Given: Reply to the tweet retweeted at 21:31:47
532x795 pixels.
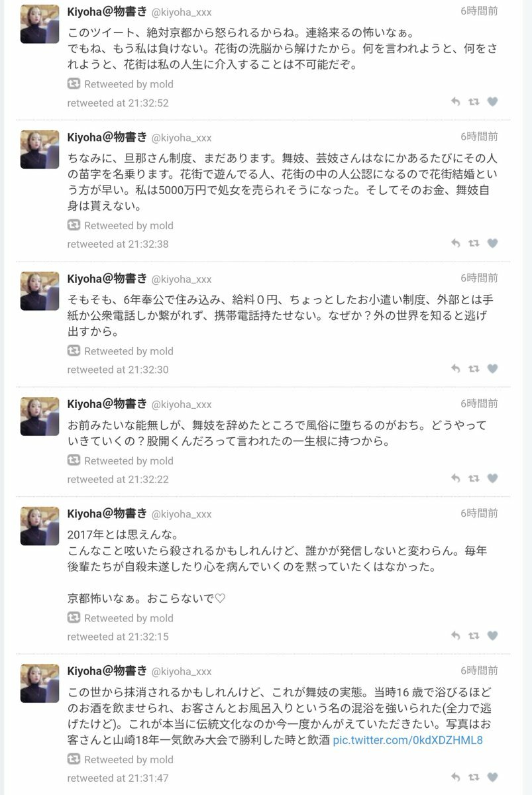Looking at the screenshot, I should click(x=455, y=777).
